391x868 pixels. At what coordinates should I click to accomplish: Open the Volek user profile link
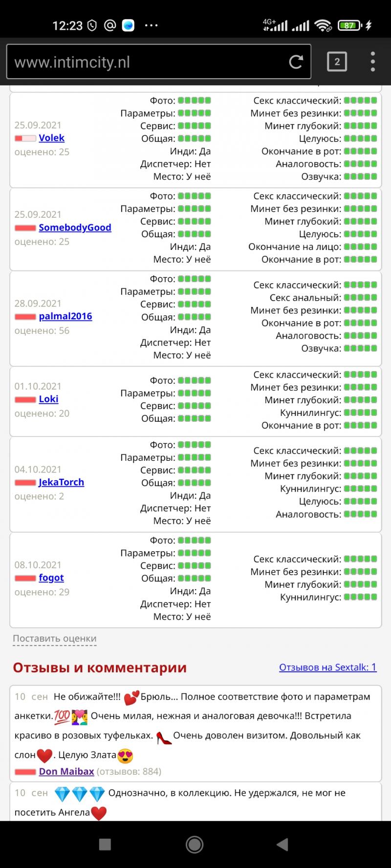pos(52,138)
